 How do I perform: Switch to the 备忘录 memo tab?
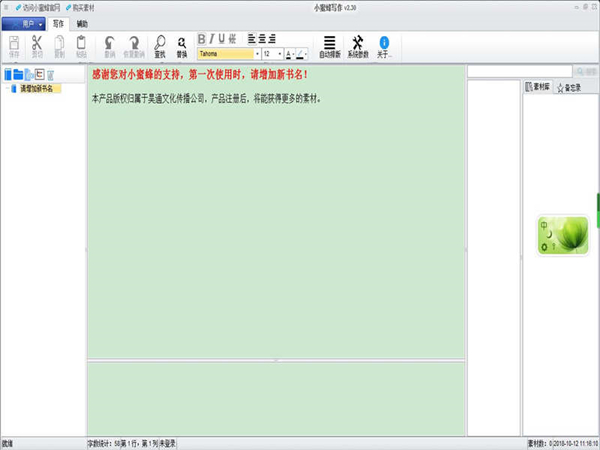point(571,88)
